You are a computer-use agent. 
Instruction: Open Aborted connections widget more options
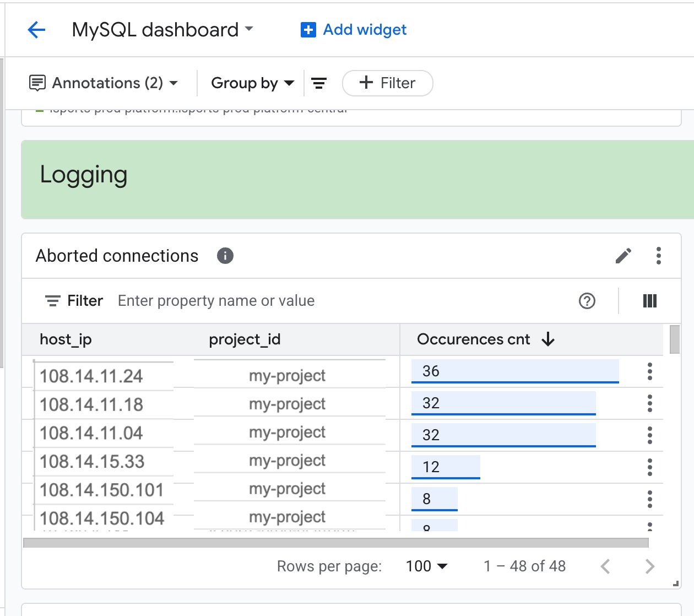pyautogui.click(x=658, y=256)
